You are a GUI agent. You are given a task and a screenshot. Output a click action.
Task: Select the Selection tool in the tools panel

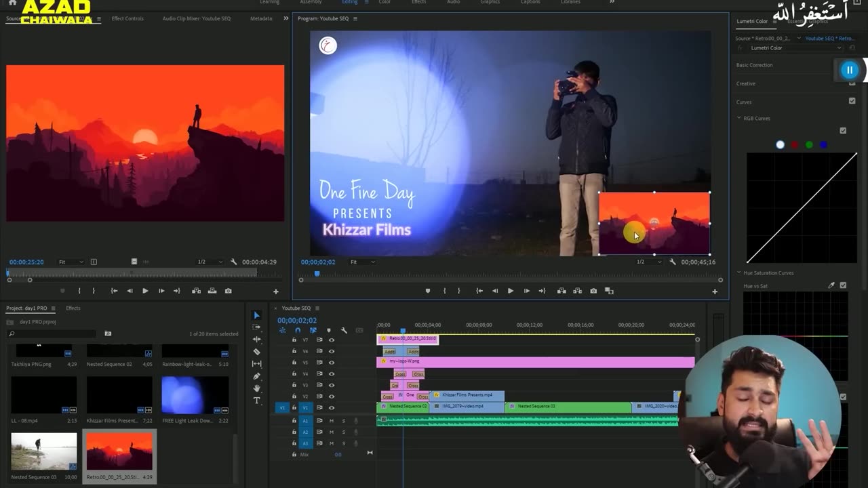point(256,315)
